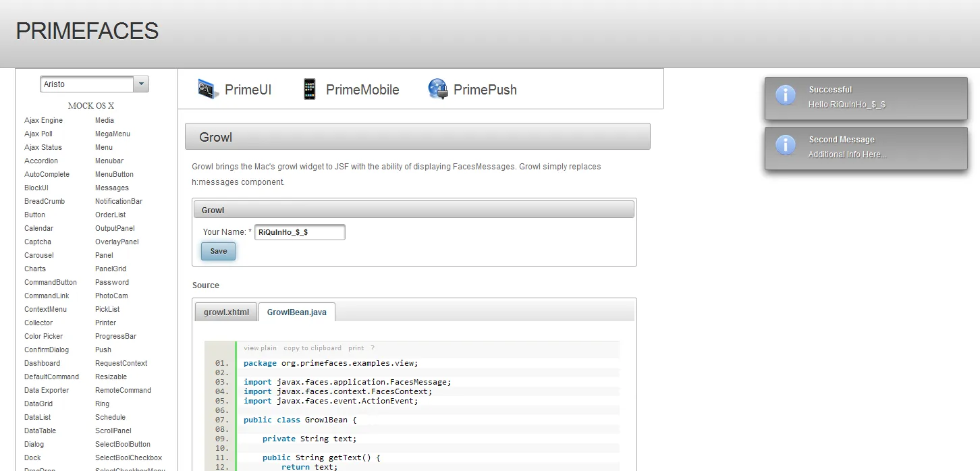Open the CommandButton demo
The width and height of the screenshot is (980, 471).
click(51, 282)
